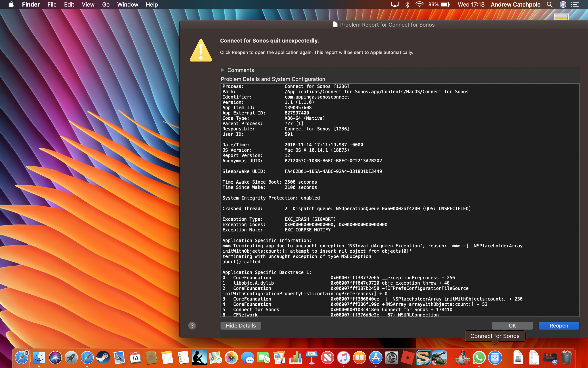The width and height of the screenshot is (588, 368).
Task: Open World of Tanks Blitz in Dock
Action: click(439, 358)
